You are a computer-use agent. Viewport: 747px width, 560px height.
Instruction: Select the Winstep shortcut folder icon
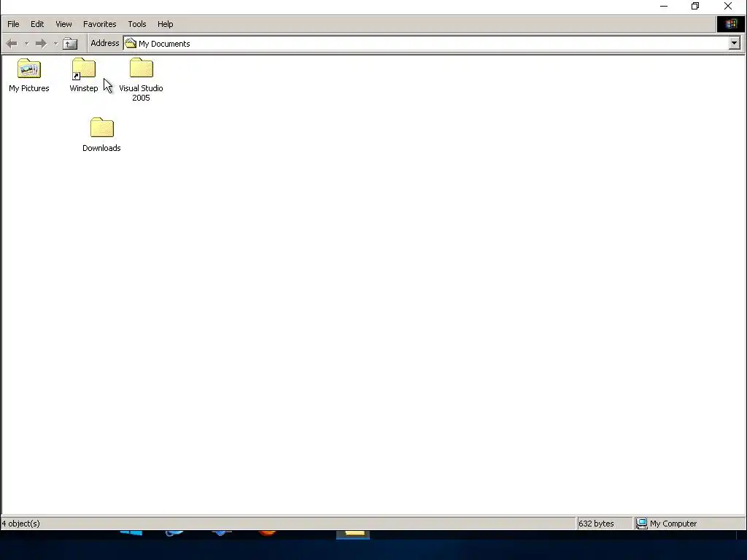click(x=84, y=69)
